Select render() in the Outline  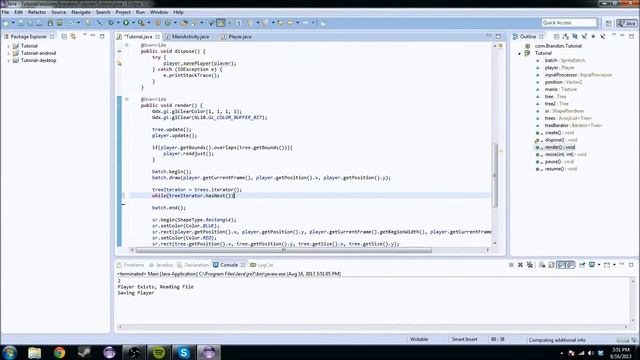click(559, 147)
